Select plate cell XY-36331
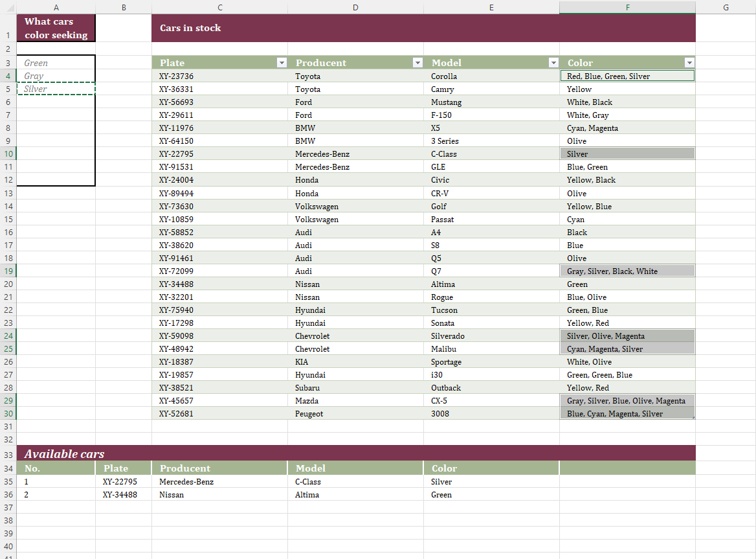 (220, 89)
